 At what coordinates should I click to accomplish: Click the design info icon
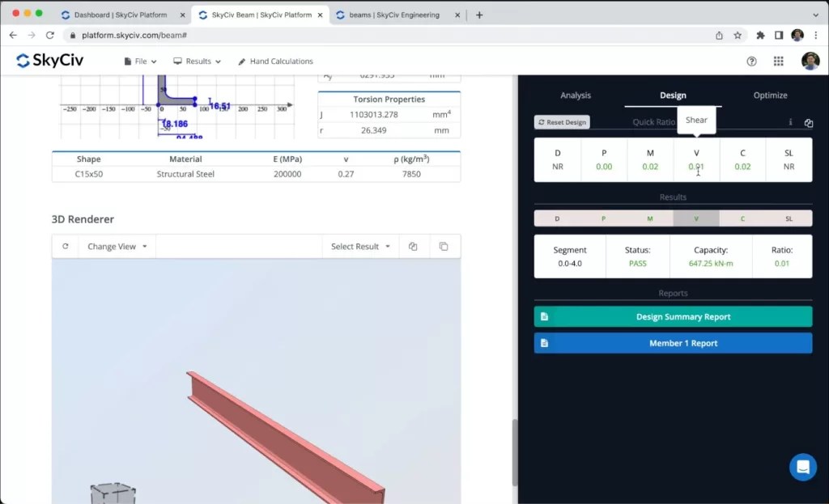coord(790,122)
